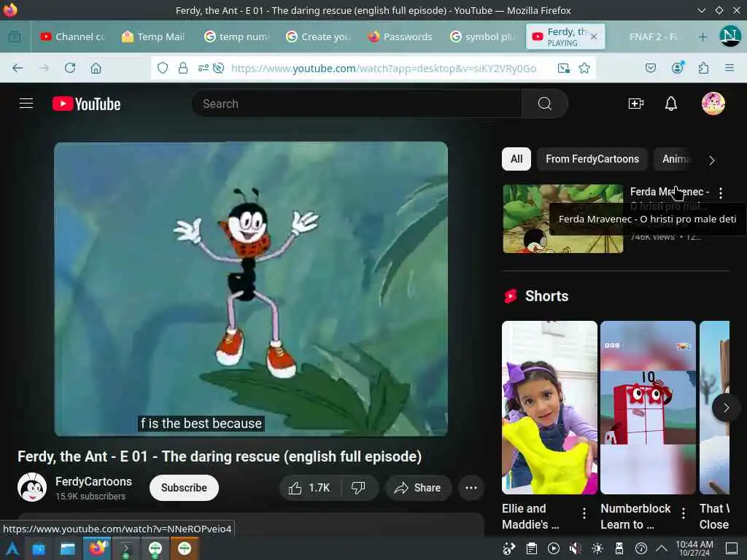
Task: Open options for Ellie and Maddie's short
Action: click(x=584, y=513)
